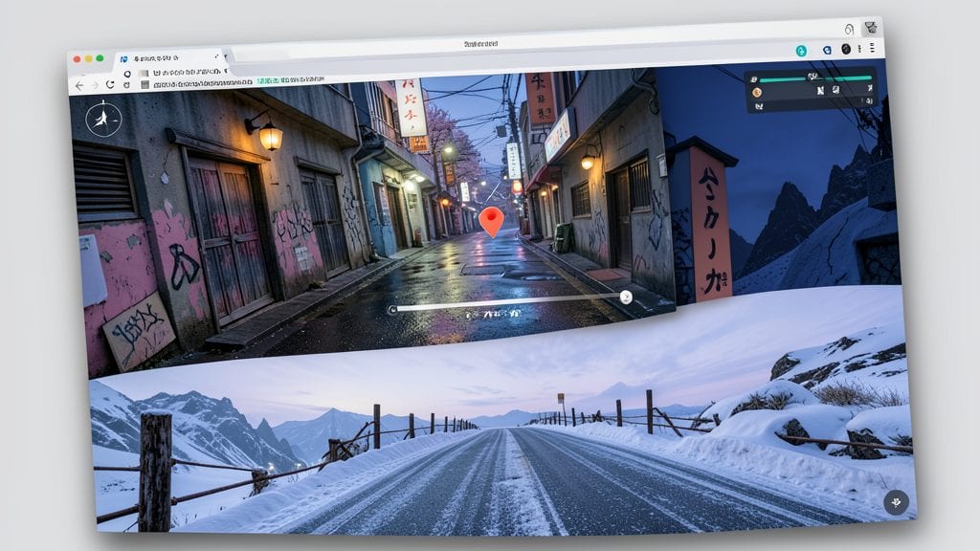Viewport: 980px width, 551px height.
Task: Click the green highlighted segment in the address bar
Action: 268,80
